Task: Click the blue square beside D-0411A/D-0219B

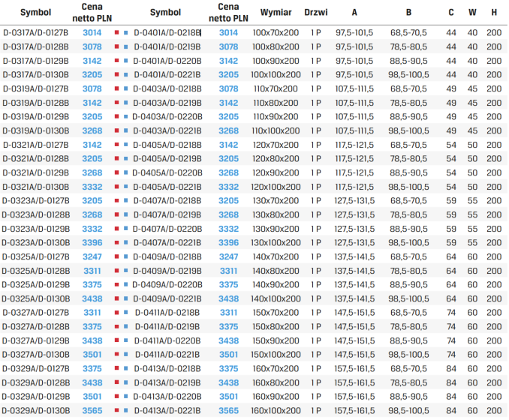Action: point(126,326)
